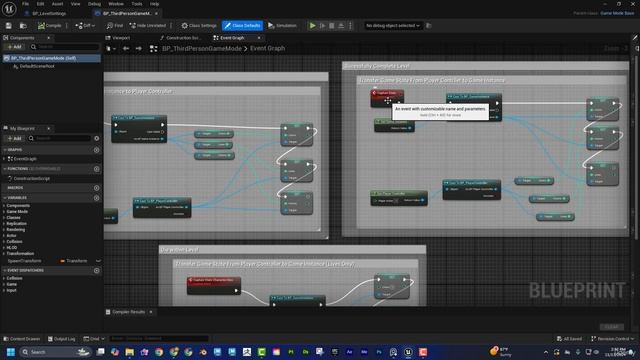Open the Tools menu
This screenshot has height=360, width=640.
[x=137, y=4]
